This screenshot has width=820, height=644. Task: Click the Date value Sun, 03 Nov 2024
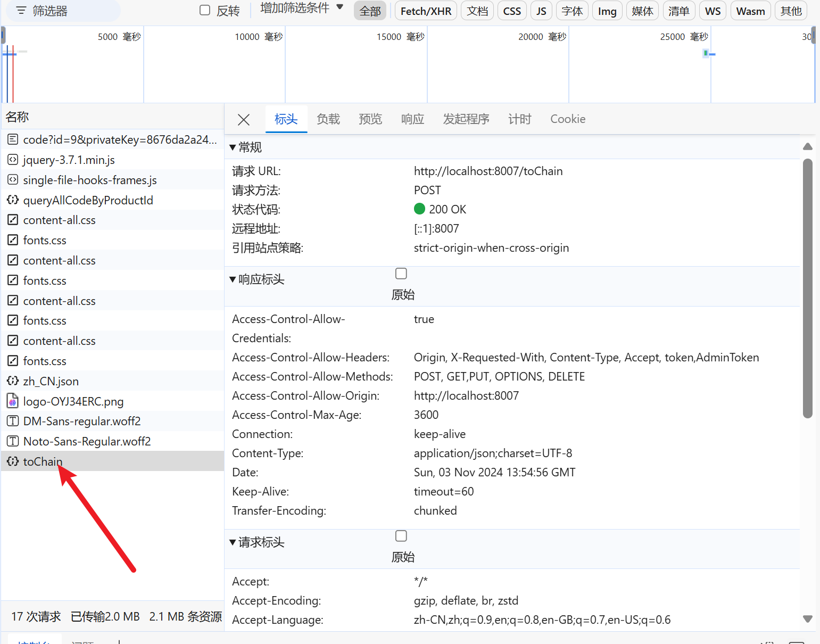[494, 473]
